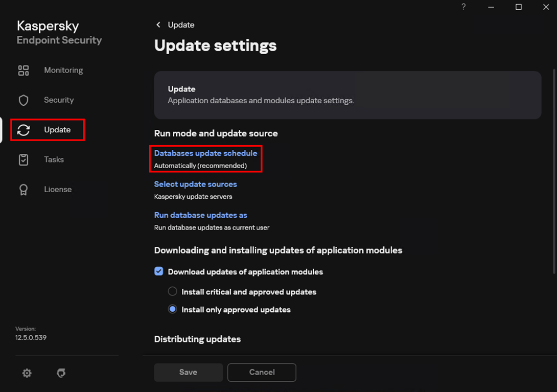Viewport: 557px width, 392px height.
Task: Uncheck Download updates of application modules
Action: (159, 271)
